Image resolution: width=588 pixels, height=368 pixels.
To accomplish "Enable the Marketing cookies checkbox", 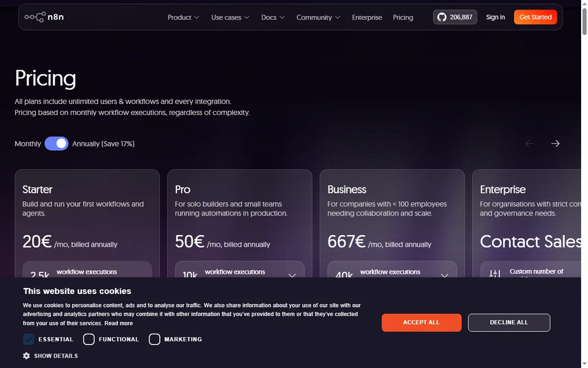I will click(x=154, y=339).
